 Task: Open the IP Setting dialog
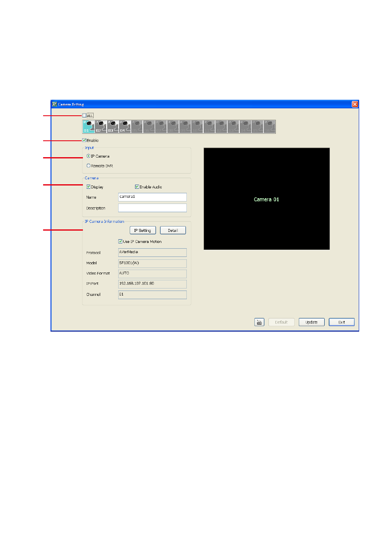[143, 230]
